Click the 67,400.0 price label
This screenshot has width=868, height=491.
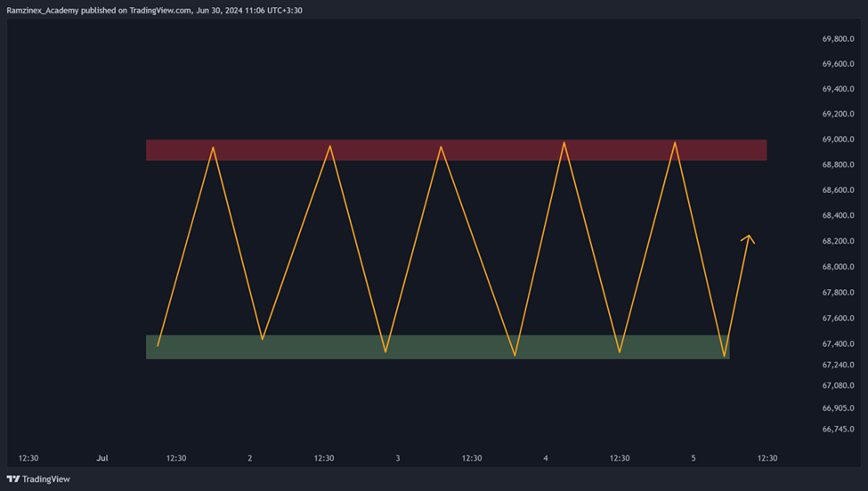[838, 343]
